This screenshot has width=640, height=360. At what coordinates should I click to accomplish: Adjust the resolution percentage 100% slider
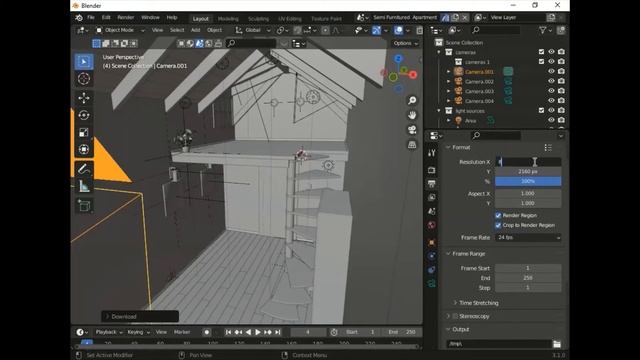click(528, 181)
